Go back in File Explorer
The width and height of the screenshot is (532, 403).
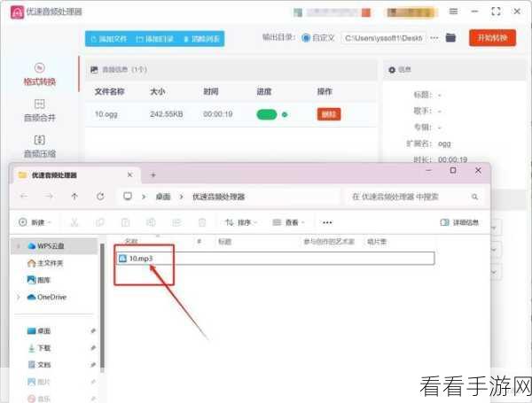pyautogui.click(x=24, y=197)
